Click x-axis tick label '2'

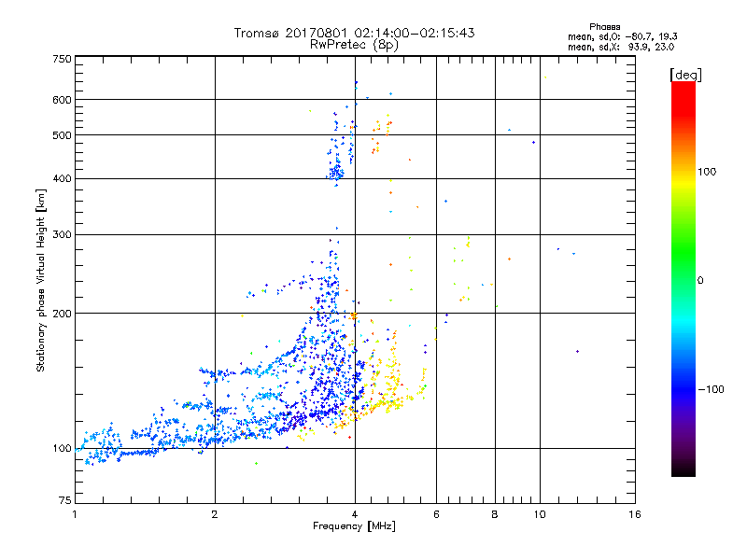click(215, 514)
